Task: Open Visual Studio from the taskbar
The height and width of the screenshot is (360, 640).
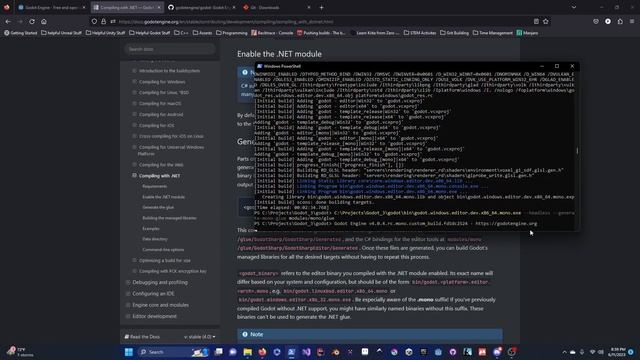Action: (x=307, y=352)
